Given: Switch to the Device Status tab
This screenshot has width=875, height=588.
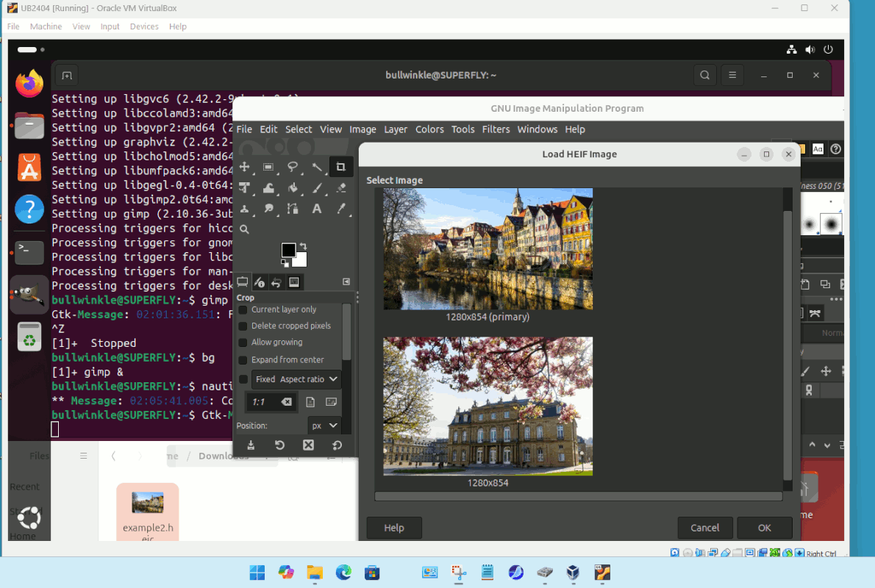Looking at the screenshot, I should pos(260,282).
